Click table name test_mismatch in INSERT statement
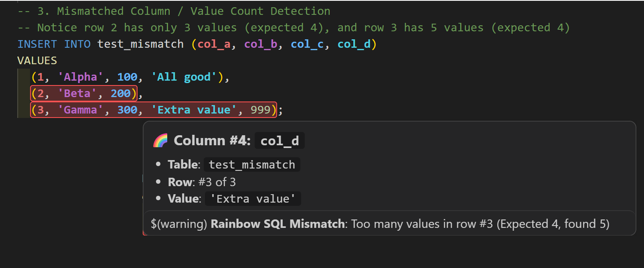Screen dimensions: 644x268 point(140,44)
